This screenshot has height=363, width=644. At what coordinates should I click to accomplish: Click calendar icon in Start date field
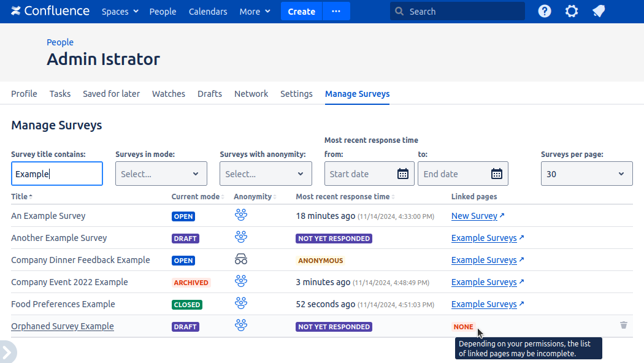[402, 174]
